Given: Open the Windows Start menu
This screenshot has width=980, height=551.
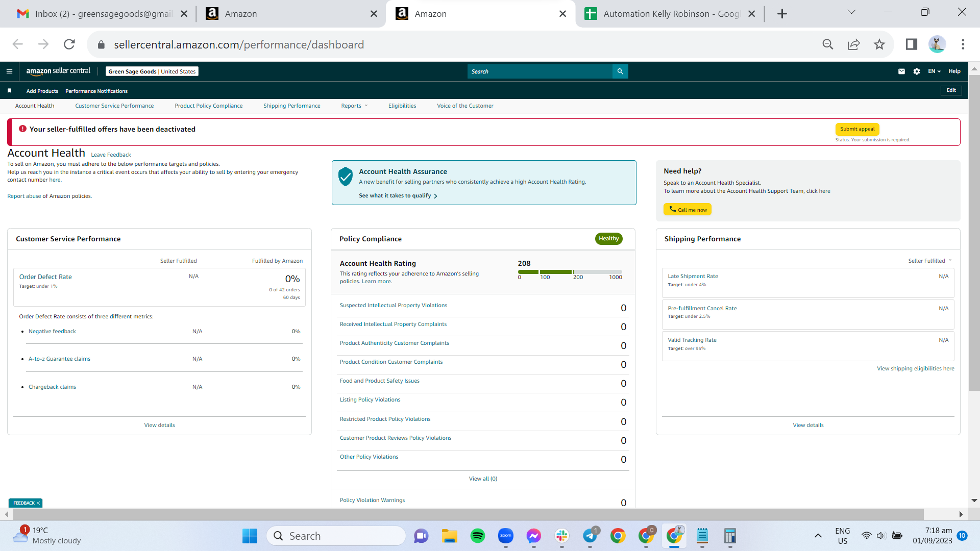Looking at the screenshot, I should [x=250, y=536].
